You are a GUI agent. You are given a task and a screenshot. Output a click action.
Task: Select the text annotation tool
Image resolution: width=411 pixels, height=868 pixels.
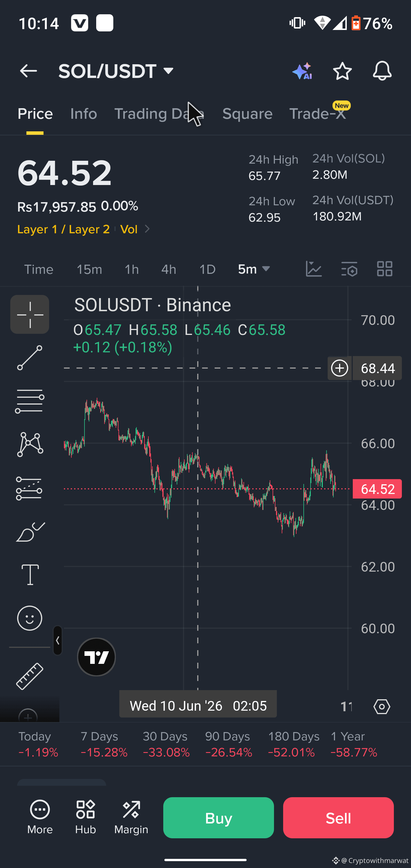tap(30, 574)
